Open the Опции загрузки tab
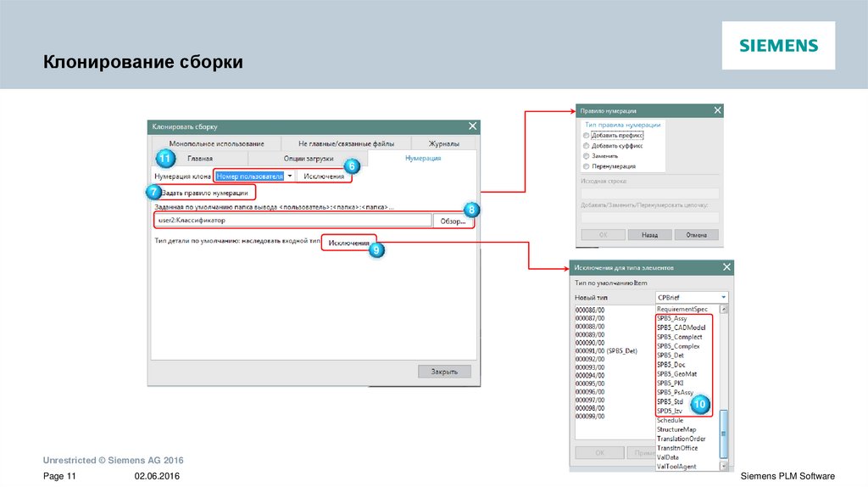 (309, 159)
